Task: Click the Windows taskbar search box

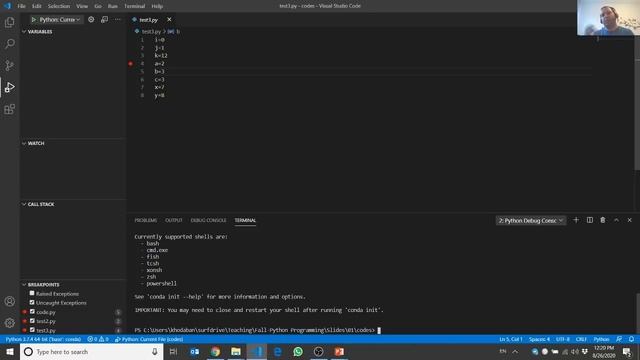Action: pyautogui.click(x=92, y=351)
